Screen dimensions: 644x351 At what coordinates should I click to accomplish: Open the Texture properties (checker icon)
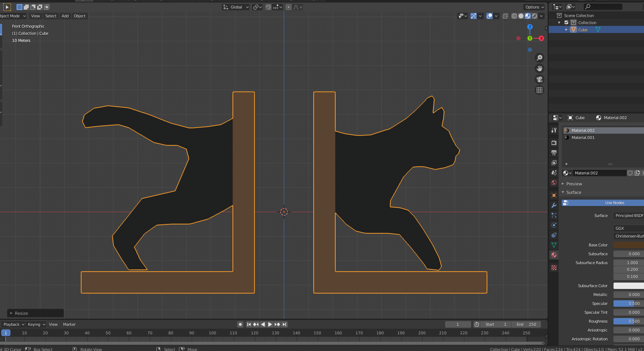[554, 268]
